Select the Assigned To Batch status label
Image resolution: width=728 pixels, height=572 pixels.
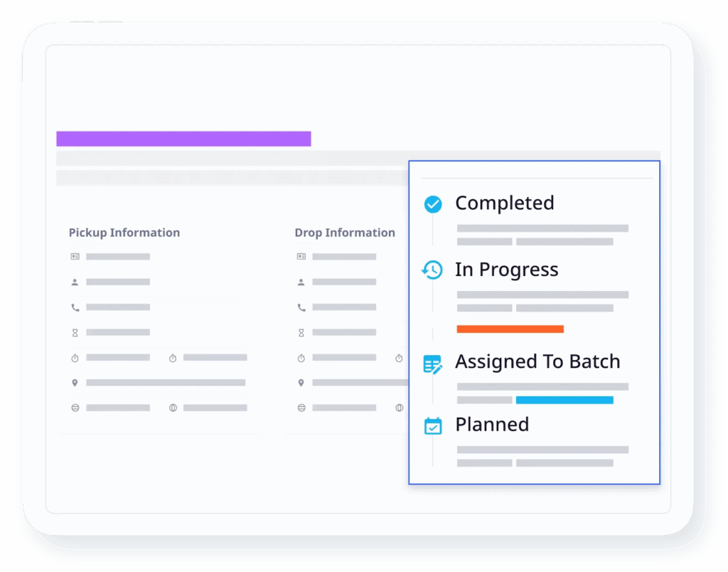(x=537, y=362)
